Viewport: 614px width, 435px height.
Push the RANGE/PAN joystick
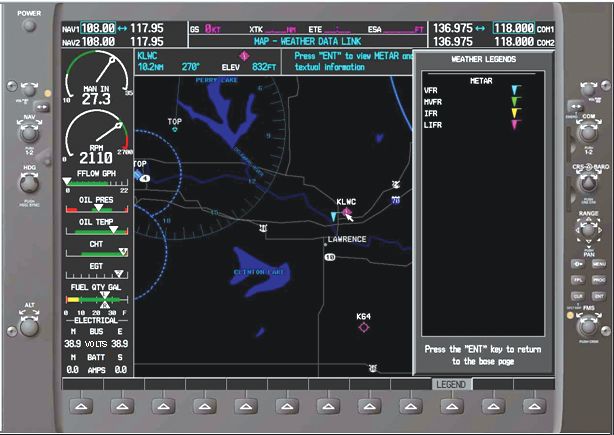(x=588, y=230)
